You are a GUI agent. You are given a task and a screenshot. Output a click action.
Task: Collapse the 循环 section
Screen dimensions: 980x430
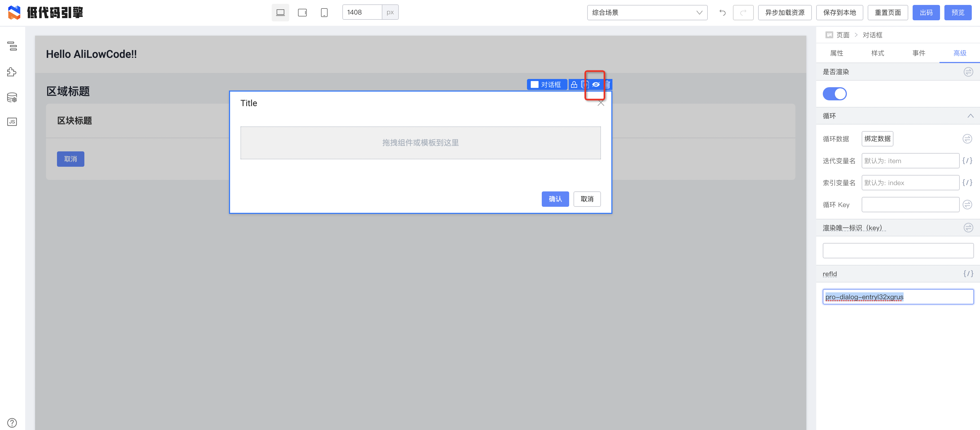(970, 116)
